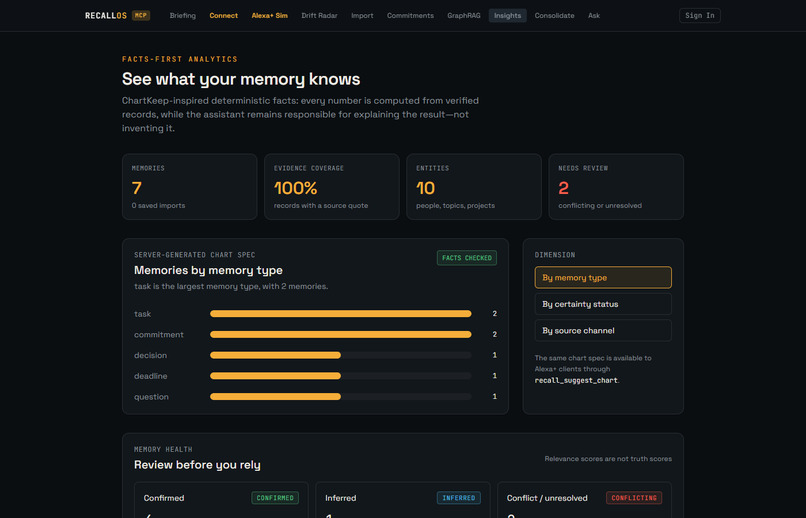
Task: Click the green CONFIRMED status badge
Action: click(x=275, y=498)
